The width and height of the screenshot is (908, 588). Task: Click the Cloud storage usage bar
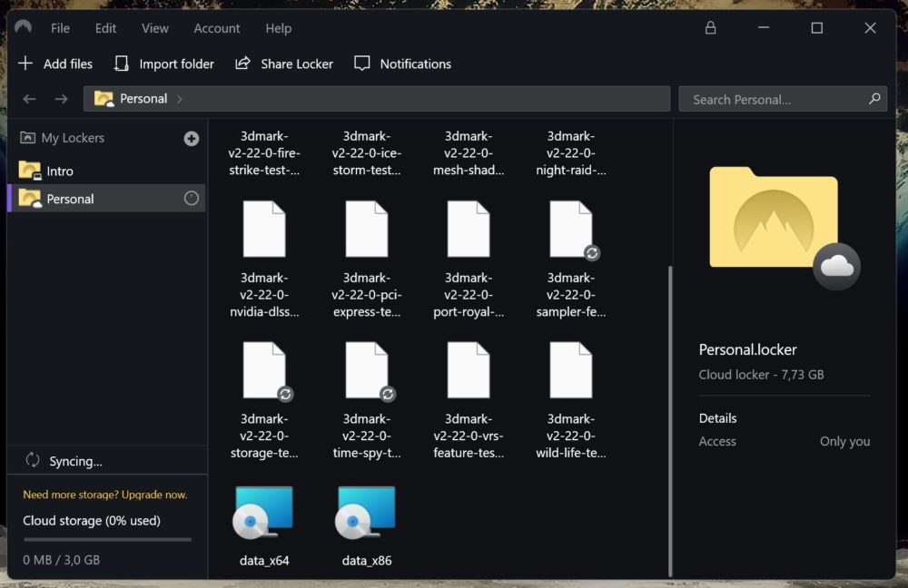[x=108, y=539]
